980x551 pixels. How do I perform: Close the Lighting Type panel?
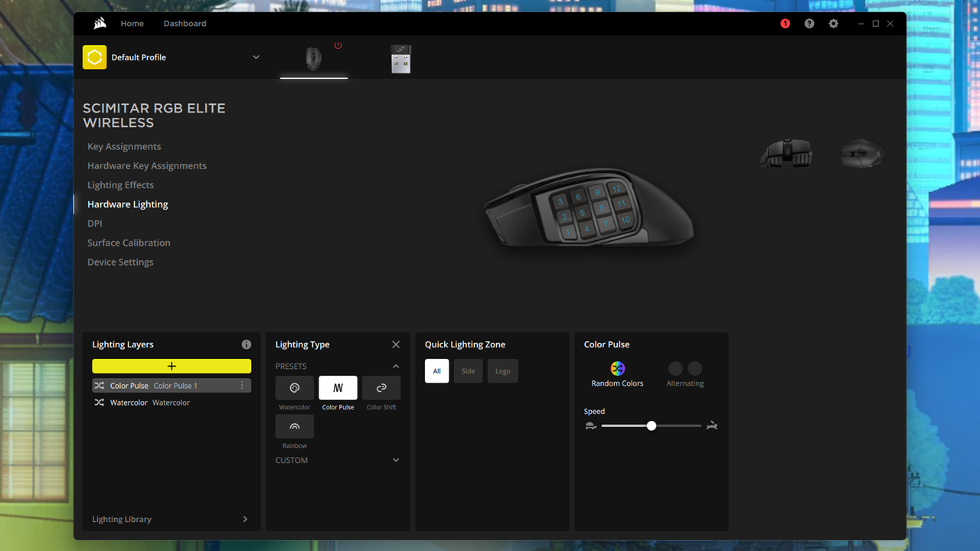(x=396, y=345)
